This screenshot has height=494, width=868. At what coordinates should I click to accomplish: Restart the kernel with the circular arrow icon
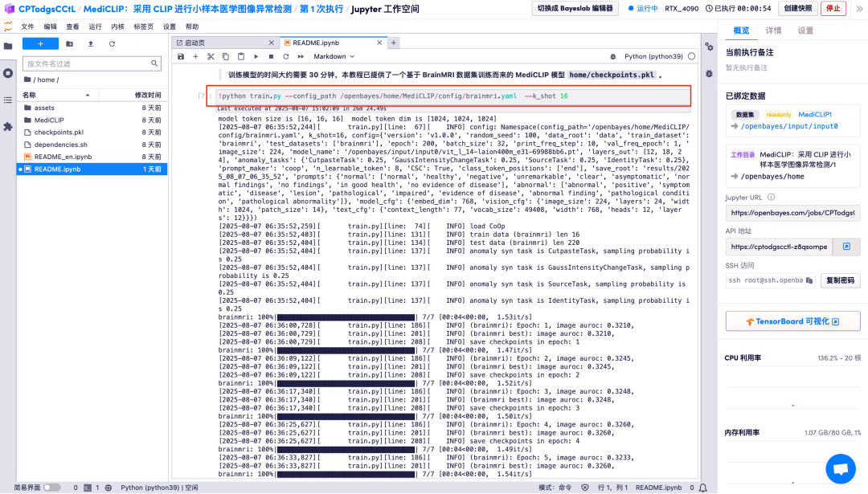[x=285, y=56]
